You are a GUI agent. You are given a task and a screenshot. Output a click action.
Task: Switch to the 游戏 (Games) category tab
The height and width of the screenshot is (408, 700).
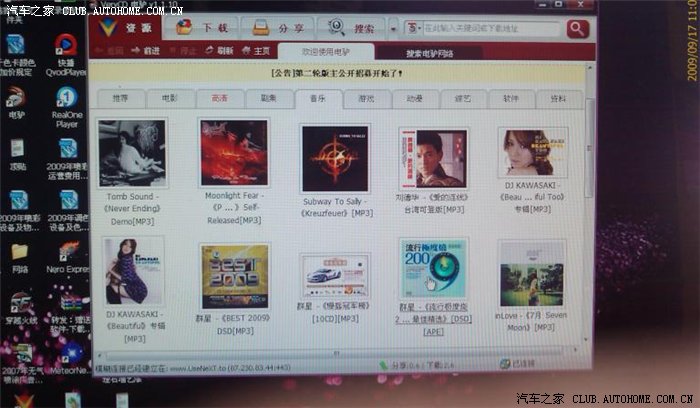[365, 99]
